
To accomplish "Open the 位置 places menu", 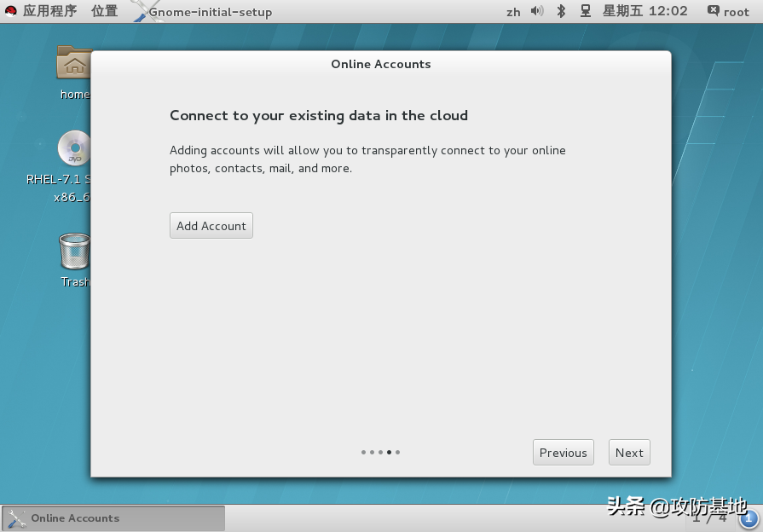I will pyautogui.click(x=104, y=11).
